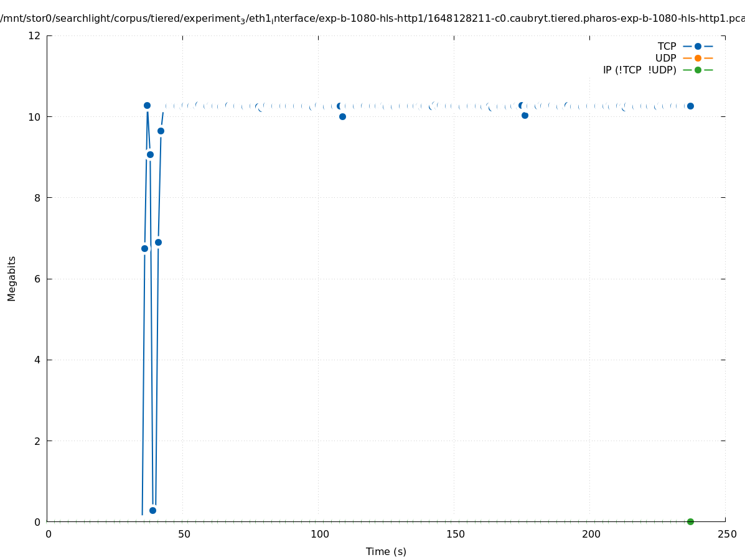Click the TCP dip point near 175 seconds
Screen dimensions: 745x560
click(525, 115)
